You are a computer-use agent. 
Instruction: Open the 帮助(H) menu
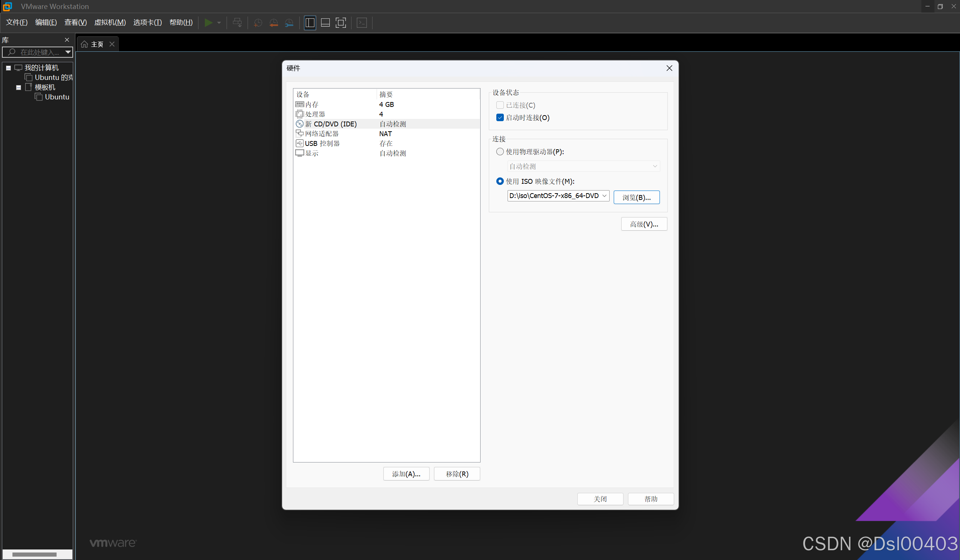[181, 23]
